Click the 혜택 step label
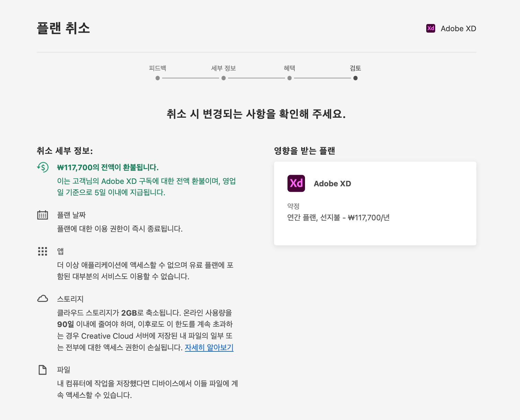 (x=290, y=68)
